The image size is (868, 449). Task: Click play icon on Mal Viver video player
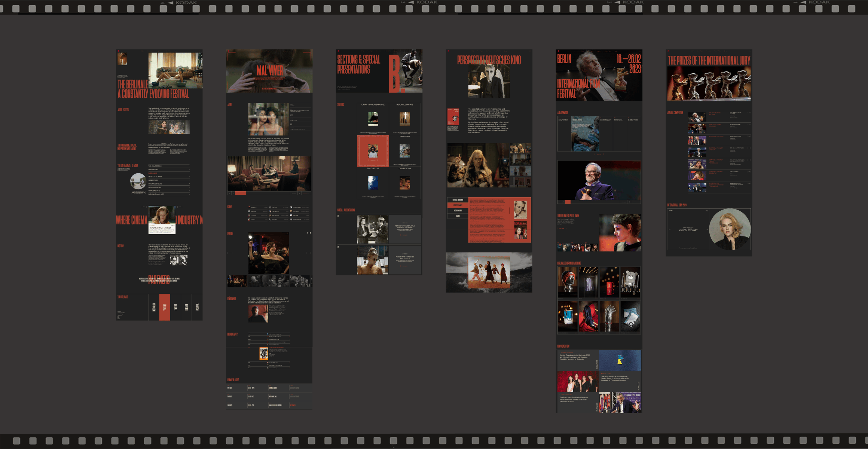[229, 193]
